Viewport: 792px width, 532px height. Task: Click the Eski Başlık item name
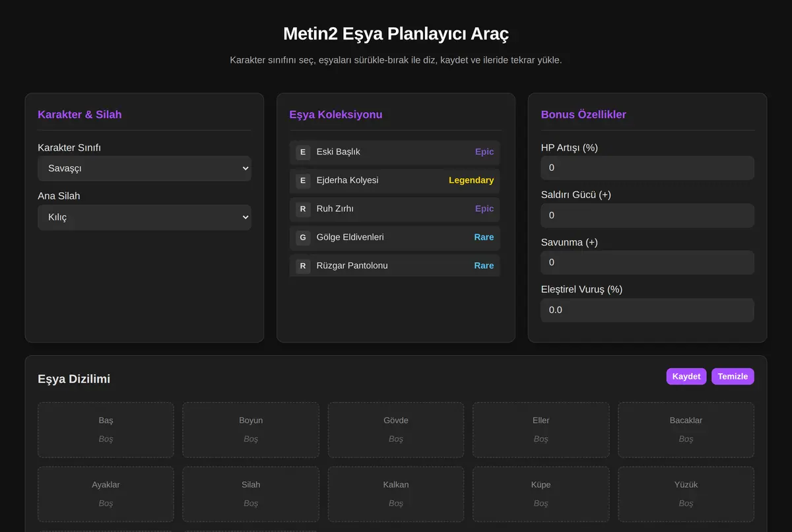(x=339, y=152)
